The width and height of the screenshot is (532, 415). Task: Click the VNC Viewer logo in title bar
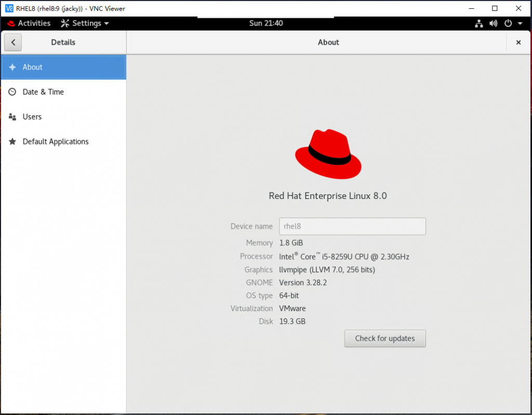pyautogui.click(x=9, y=8)
